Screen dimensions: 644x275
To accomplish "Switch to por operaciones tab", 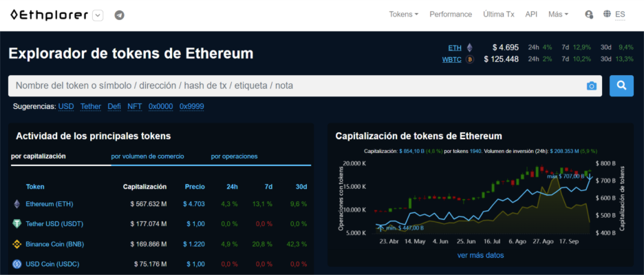I will click(234, 156).
